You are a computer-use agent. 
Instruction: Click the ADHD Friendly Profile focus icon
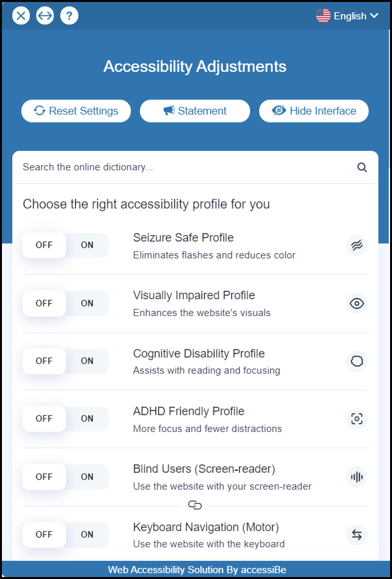pos(356,419)
